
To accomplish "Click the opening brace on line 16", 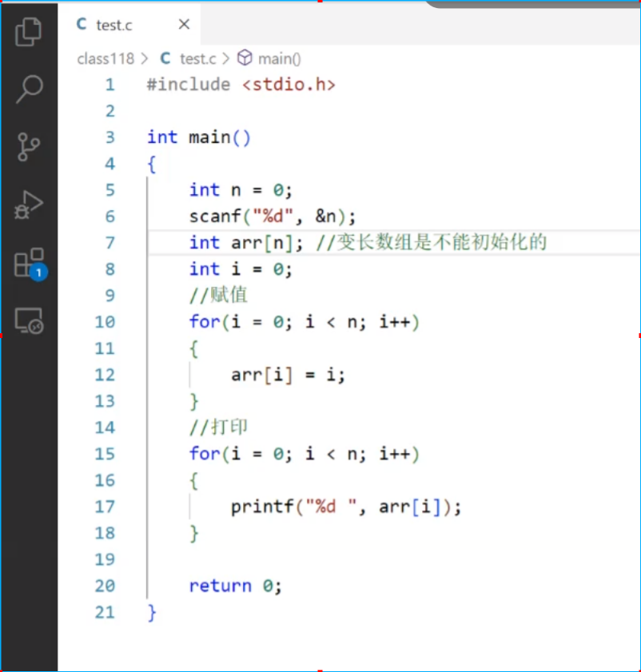I will click(x=193, y=481).
